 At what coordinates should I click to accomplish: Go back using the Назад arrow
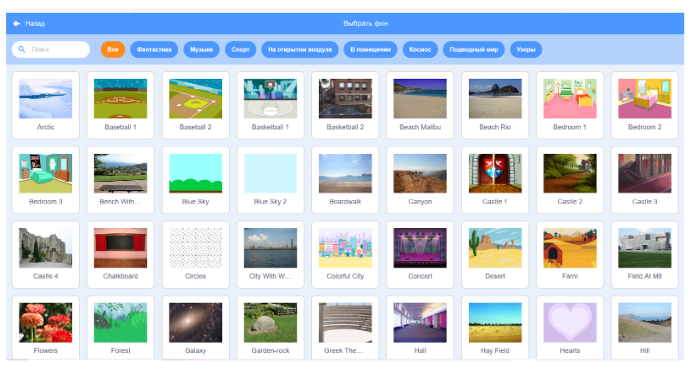(16, 24)
